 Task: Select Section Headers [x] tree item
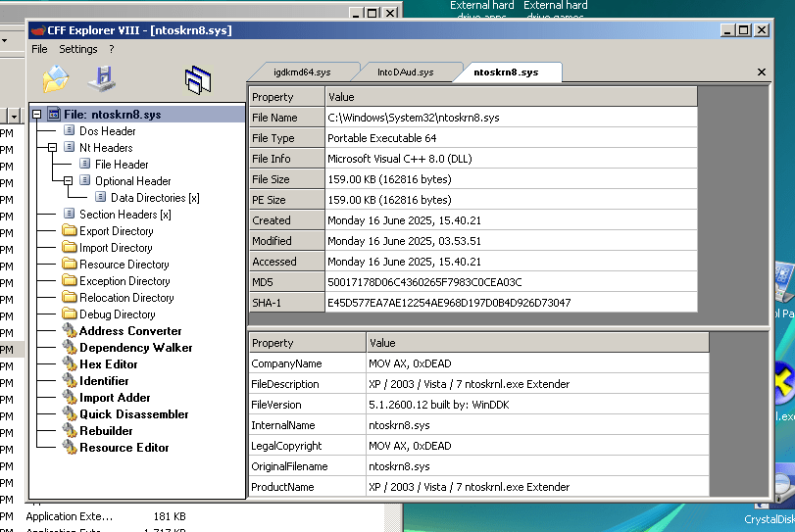(124, 215)
